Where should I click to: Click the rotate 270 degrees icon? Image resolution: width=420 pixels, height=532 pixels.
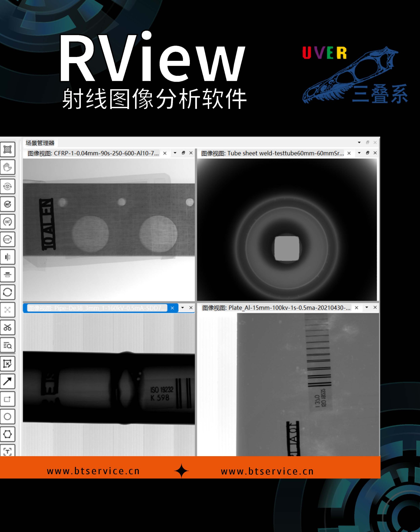tap(7, 239)
